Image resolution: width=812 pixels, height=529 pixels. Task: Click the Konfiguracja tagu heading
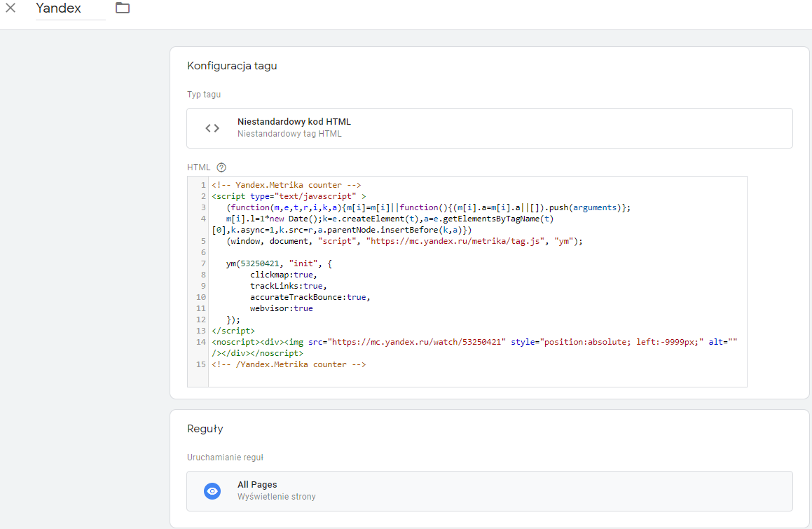[232, 66]
